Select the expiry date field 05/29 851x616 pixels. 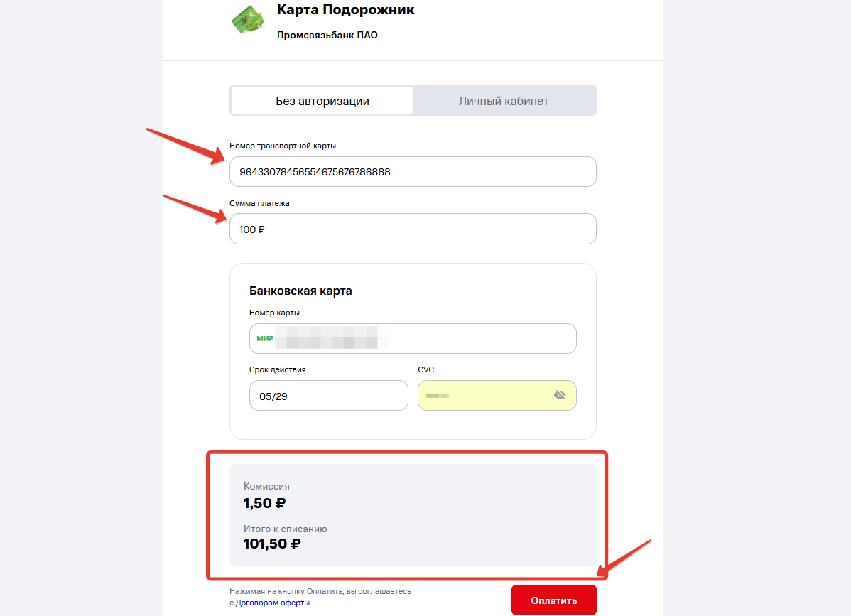[328, 396]
